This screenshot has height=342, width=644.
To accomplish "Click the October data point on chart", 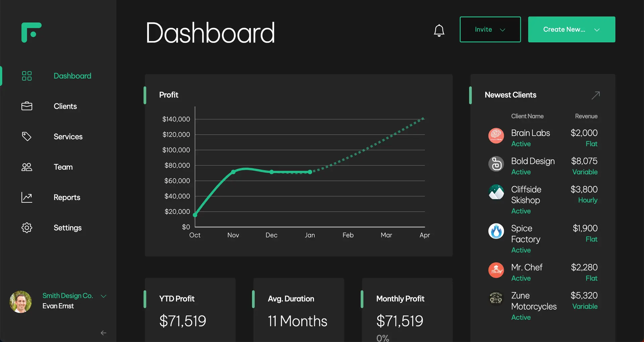I will click(x=195, y=215).
